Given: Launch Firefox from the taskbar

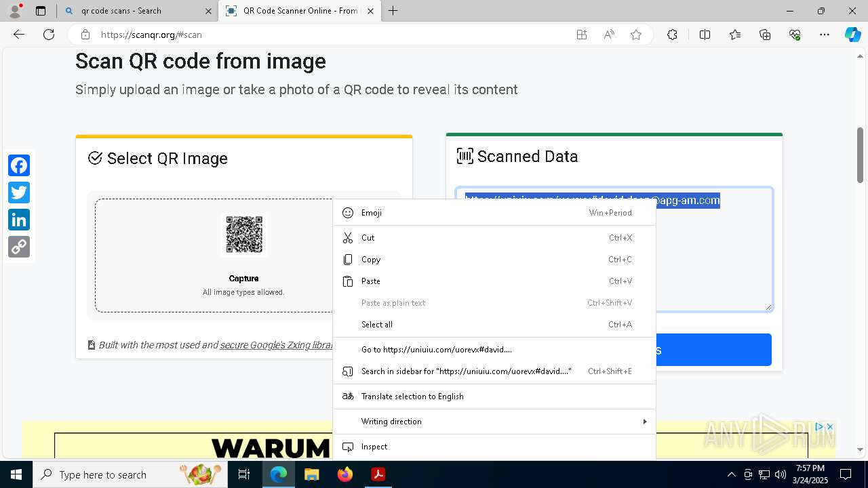Looking at the screenshot, I should click(345, 474).
